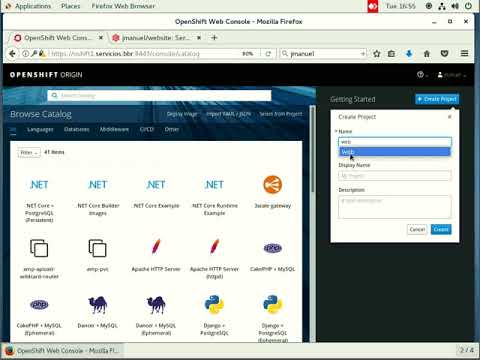Focus the Description text area
The image size is (480, 360).
point(395,207)
